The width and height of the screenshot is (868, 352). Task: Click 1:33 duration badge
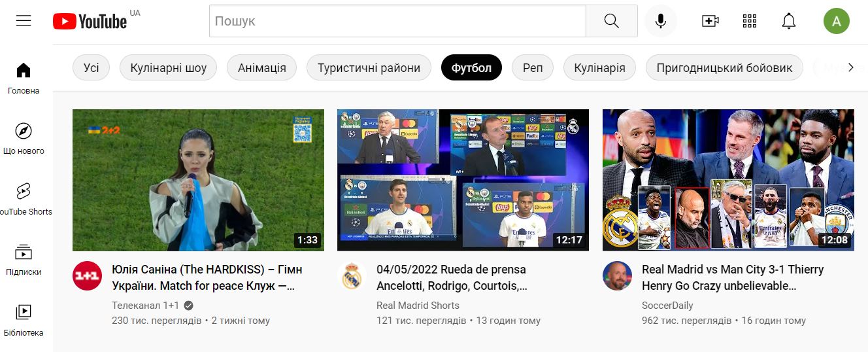click(x=307, y=240)
